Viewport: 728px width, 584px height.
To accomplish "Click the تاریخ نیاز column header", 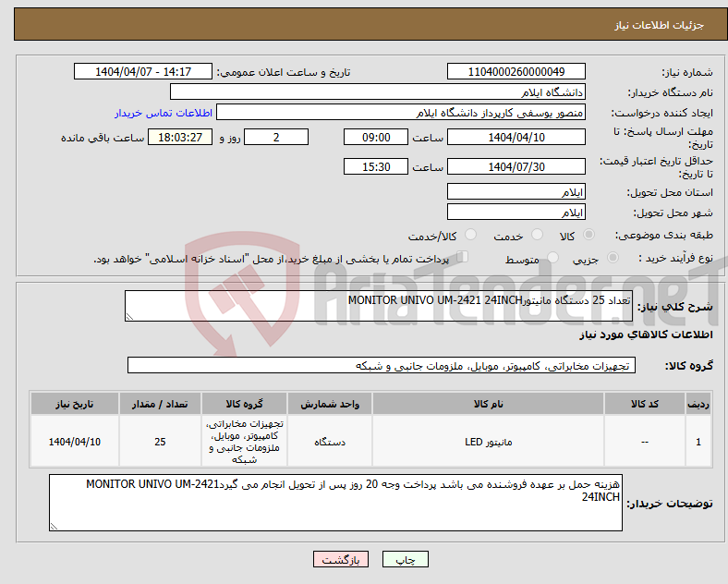I will pyautogui.click(x=75, y=404).
